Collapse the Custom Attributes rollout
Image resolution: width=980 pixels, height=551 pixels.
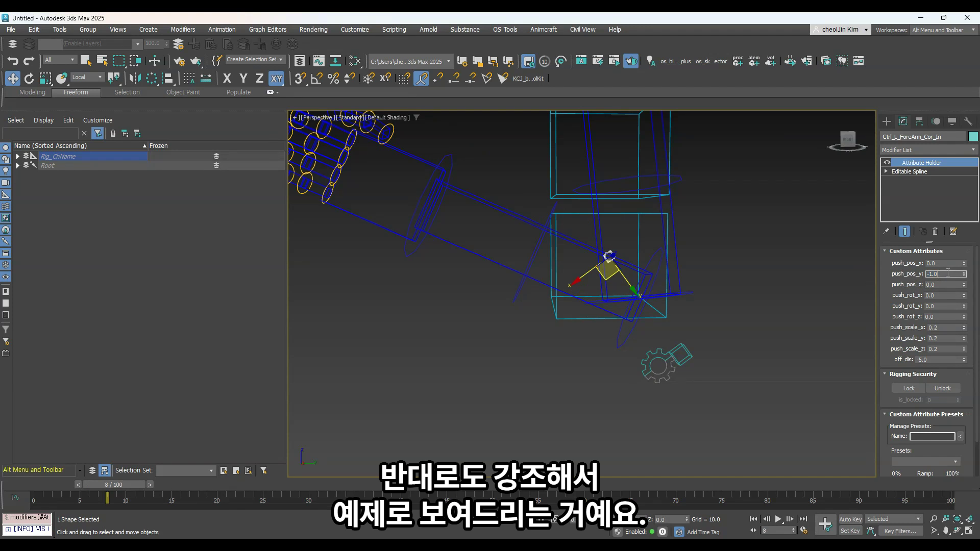point(885,251)
